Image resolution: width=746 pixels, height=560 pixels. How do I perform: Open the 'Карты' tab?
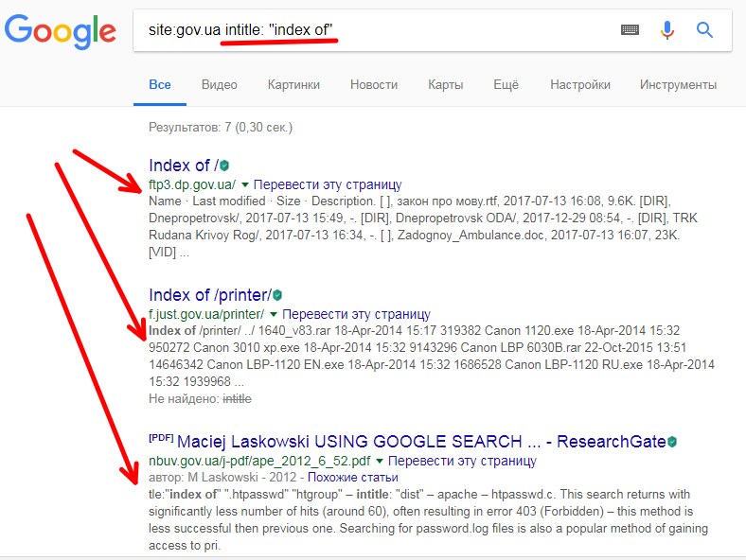click(445, 85)
